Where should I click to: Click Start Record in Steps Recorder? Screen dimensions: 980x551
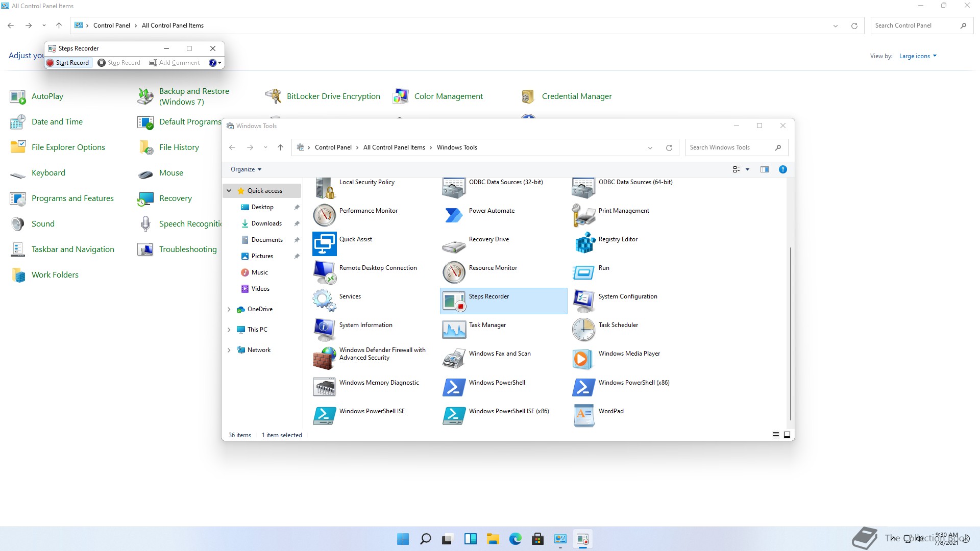coord(68,63)
